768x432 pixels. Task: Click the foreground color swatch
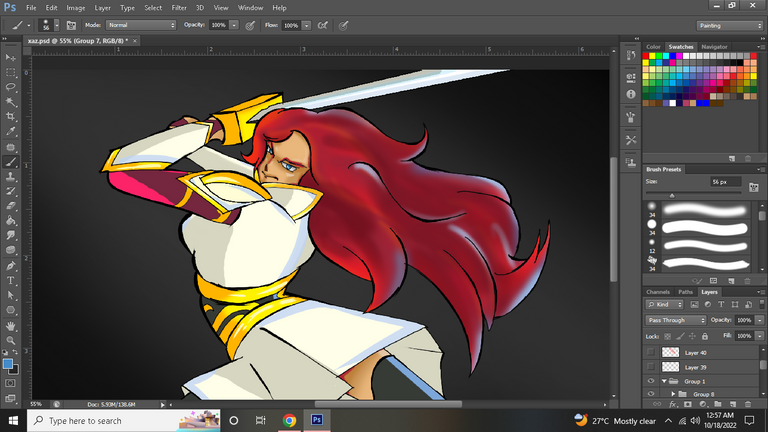coord(7,364)
